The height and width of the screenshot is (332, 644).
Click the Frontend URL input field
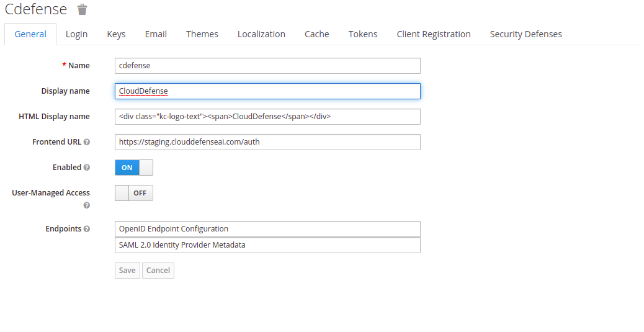[267, 142]
